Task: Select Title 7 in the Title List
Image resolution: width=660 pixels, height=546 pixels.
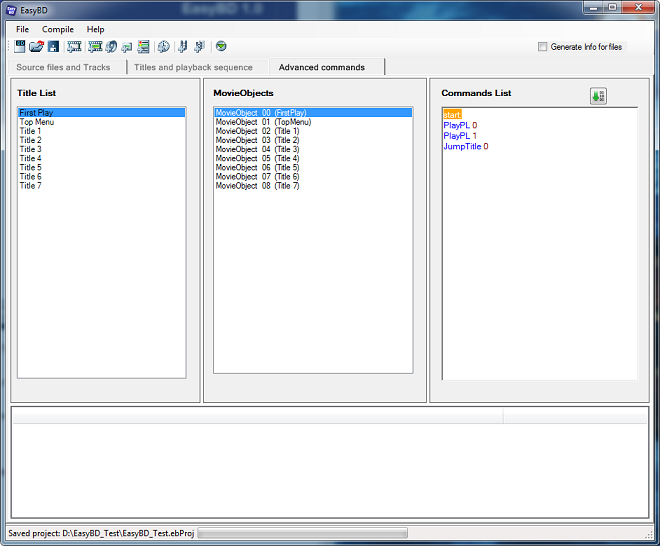Action: (x=31, y=185)
